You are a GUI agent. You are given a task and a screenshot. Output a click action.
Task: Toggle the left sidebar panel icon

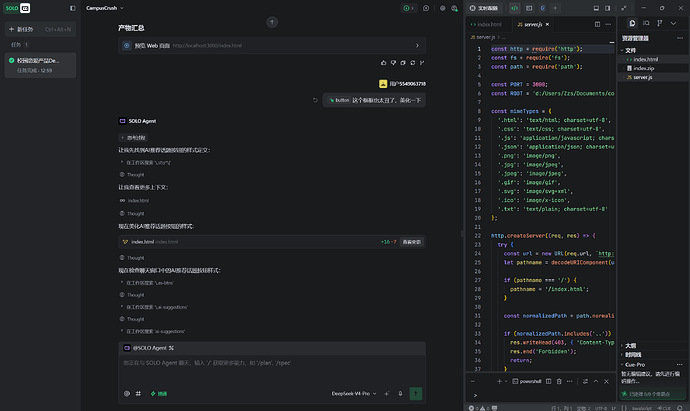coord(73,8)
